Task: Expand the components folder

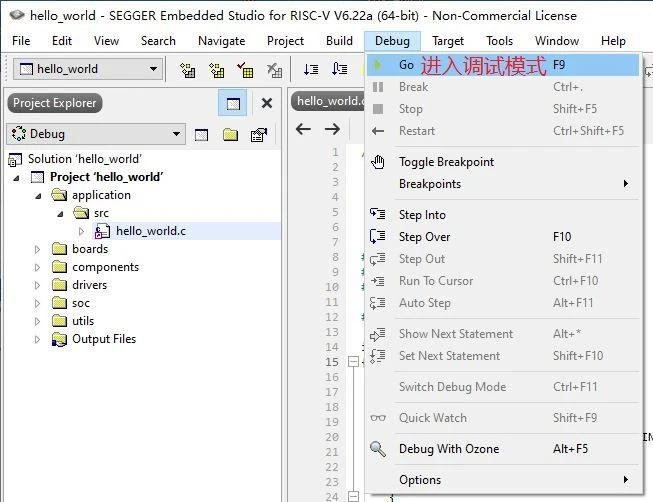Action: point(37,267)
